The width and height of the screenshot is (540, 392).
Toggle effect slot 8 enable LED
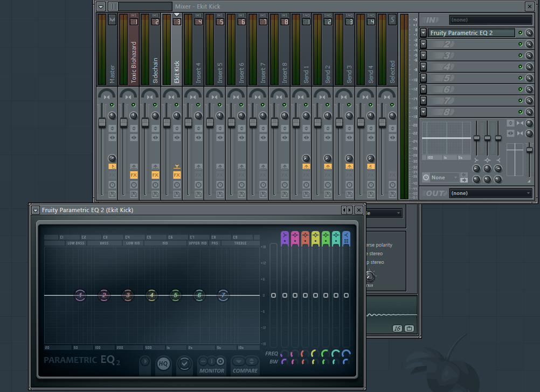521,112
